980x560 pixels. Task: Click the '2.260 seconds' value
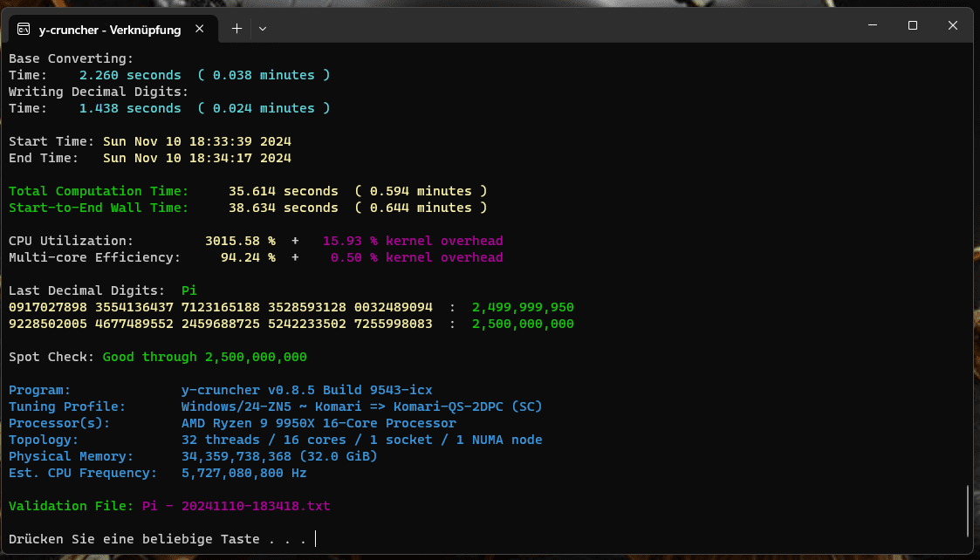coord(130,75)
